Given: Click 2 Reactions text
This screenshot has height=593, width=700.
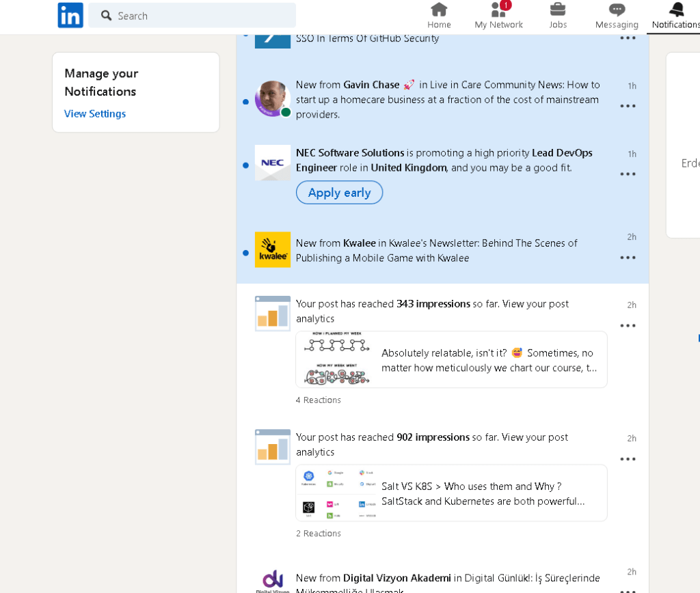Looking at the screenshot, I should pos(319,533).
